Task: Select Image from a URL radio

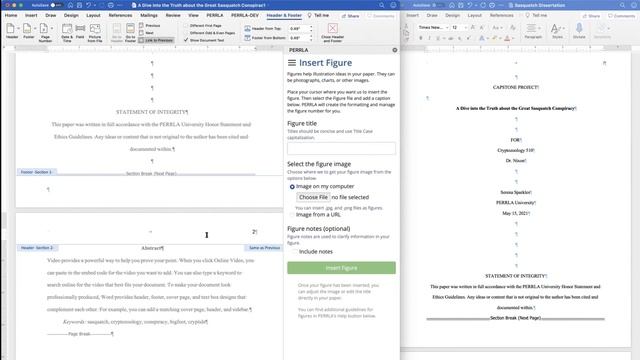Action: tap(292, 215)
